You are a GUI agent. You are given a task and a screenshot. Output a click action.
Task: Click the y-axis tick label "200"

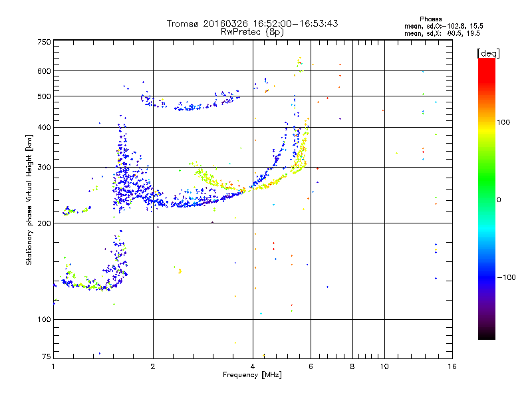pyautogui.click(x=45, y=223)
